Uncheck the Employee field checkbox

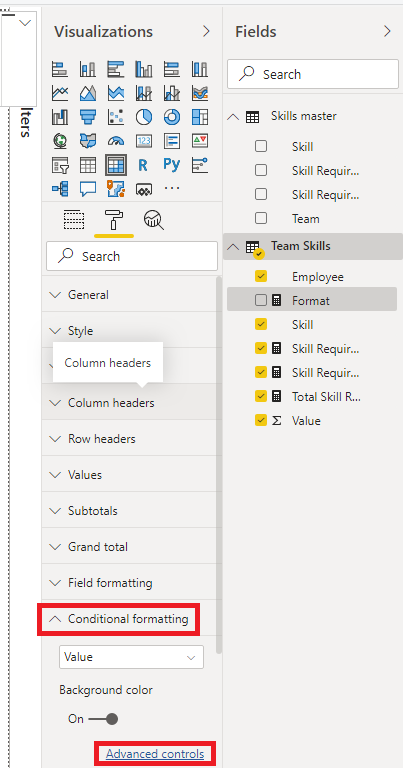coord(261,276)
